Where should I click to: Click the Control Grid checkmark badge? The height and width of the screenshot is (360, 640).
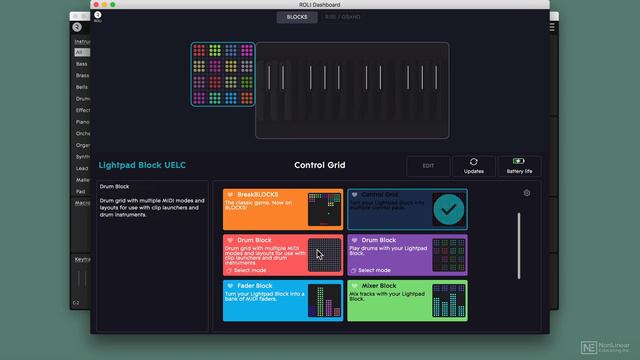click(449, 209)
